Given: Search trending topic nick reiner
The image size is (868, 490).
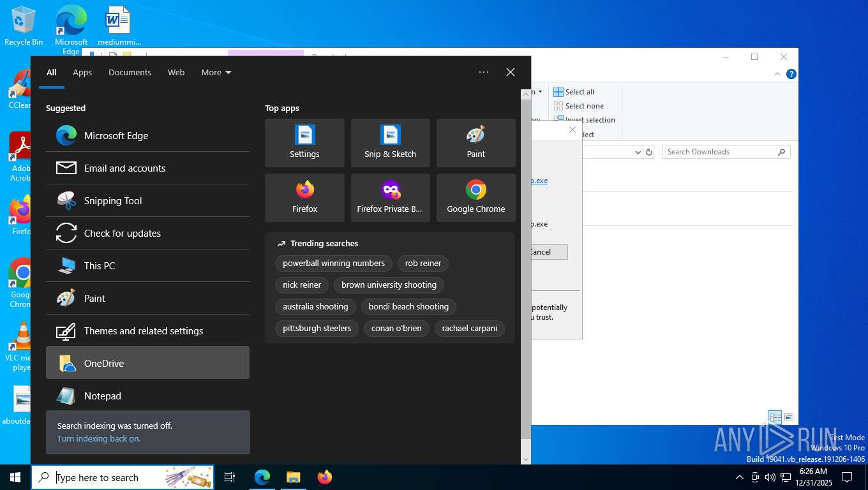Looking at the screenshot, I should click(302, 285).
